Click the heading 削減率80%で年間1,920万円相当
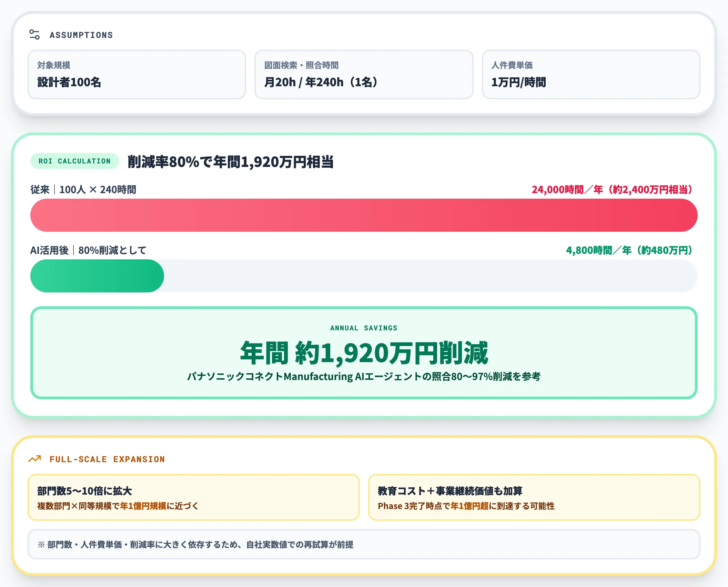The image size is (728, 587). pos(231,161)
